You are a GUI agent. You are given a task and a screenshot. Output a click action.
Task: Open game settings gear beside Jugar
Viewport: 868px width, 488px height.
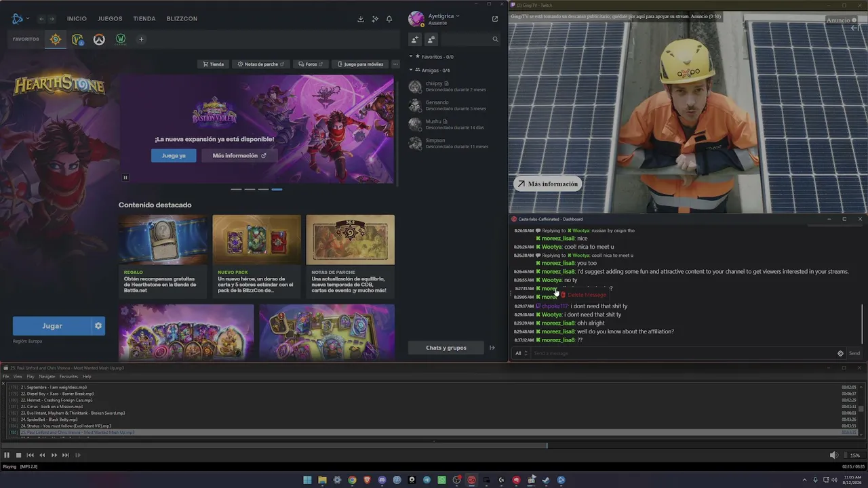pos(98,326)
